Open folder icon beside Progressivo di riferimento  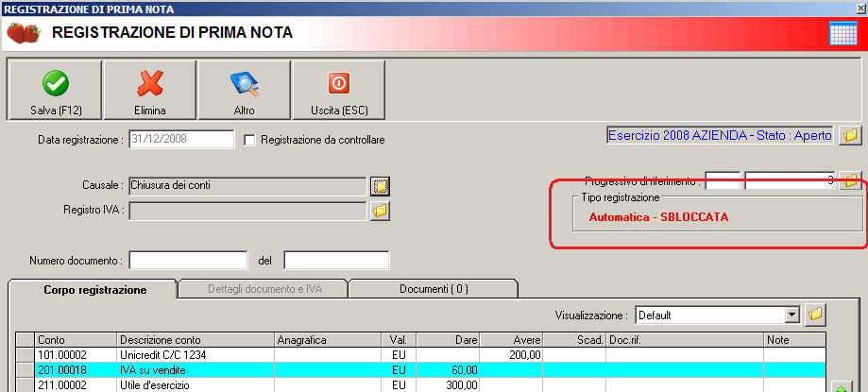[850, 180]
